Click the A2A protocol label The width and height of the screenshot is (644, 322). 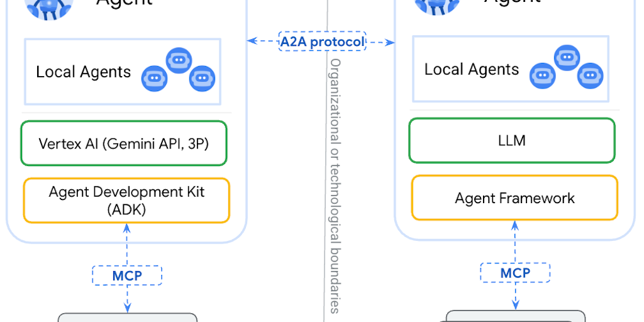coord(322,42)
